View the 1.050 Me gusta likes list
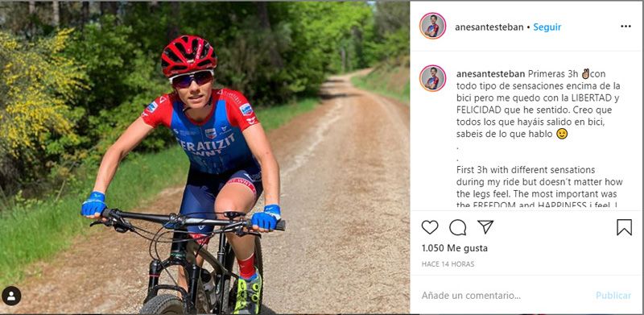Viewport: 644px width, 315px height. click(x=455, y=248)
